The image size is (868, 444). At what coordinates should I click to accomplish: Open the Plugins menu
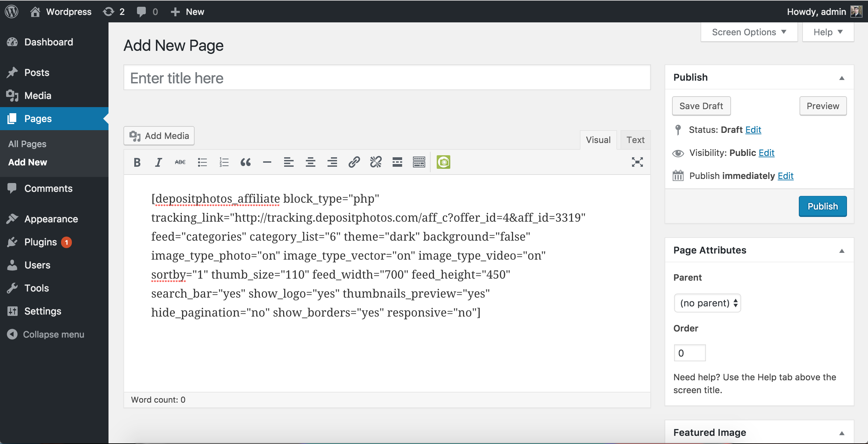click(x=54, y=242)
